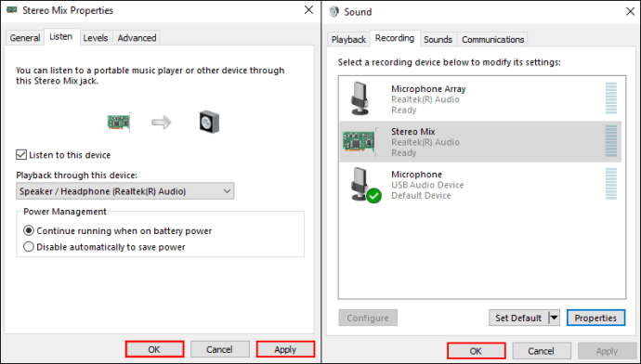This screenshot has height=364, width=641.
Task: Expand the Set Default dropdown arrow
Action: click(x=554, y=318)
